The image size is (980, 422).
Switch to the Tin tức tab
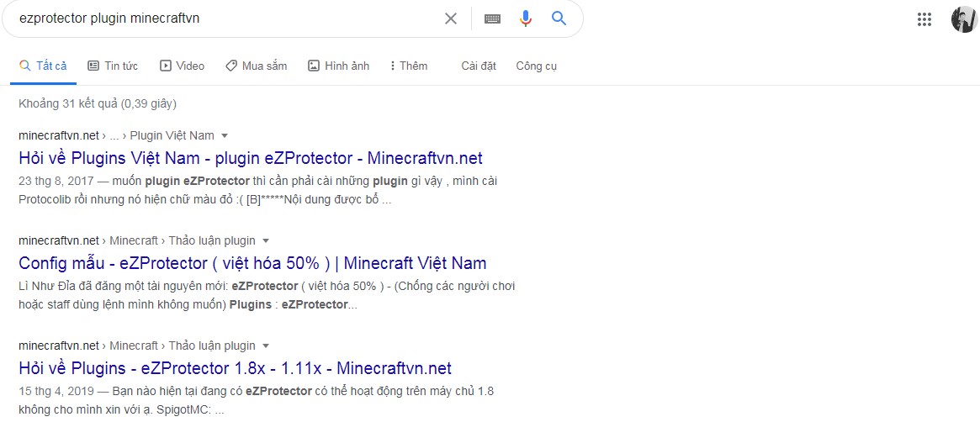(113, 66)
